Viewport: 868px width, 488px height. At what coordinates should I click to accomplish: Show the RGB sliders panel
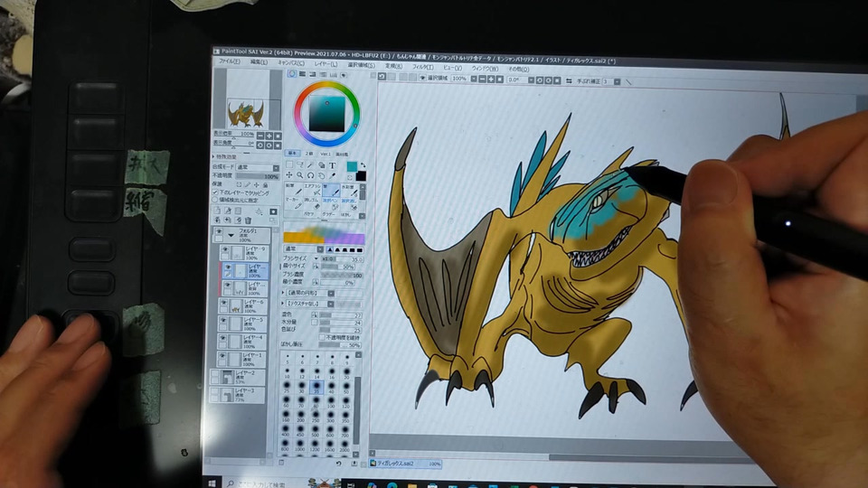[x=302, y=73]
